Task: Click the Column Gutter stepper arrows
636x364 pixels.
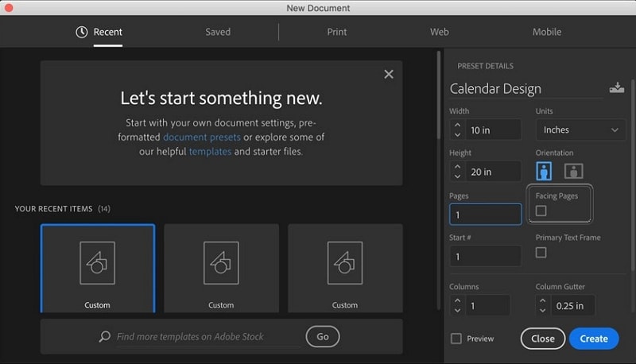Action: (x=543, y=305)
